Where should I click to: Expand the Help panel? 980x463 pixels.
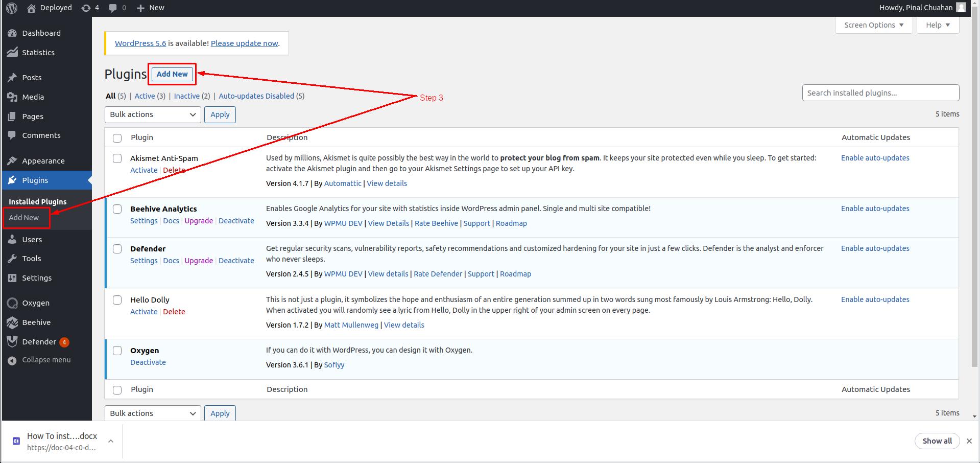(x=938, y=25)
